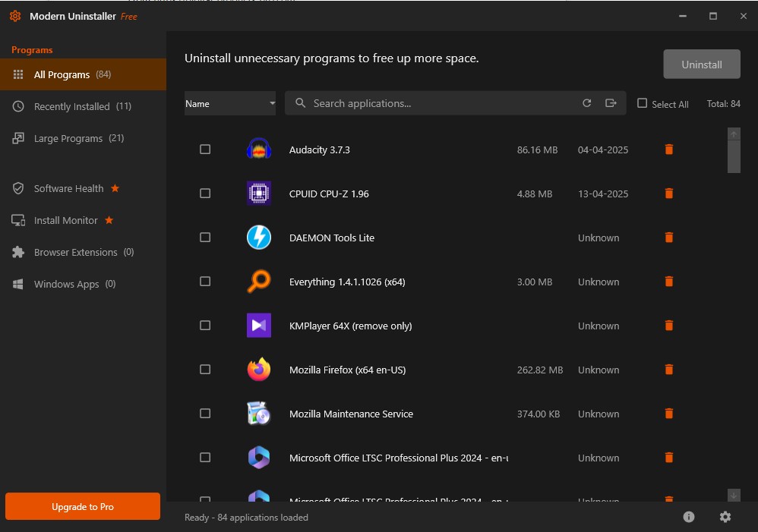Click the info icon in status bar
The image size is (758, 532).
(x=689, y=517)
